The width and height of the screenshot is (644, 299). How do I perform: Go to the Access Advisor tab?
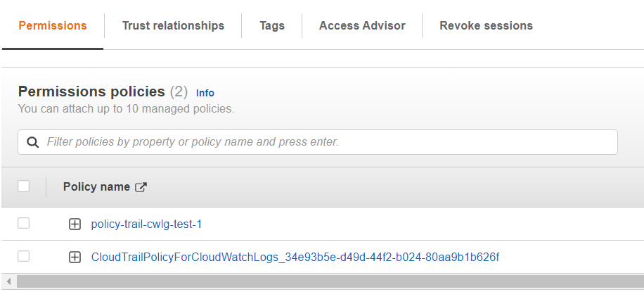point(362,25)
